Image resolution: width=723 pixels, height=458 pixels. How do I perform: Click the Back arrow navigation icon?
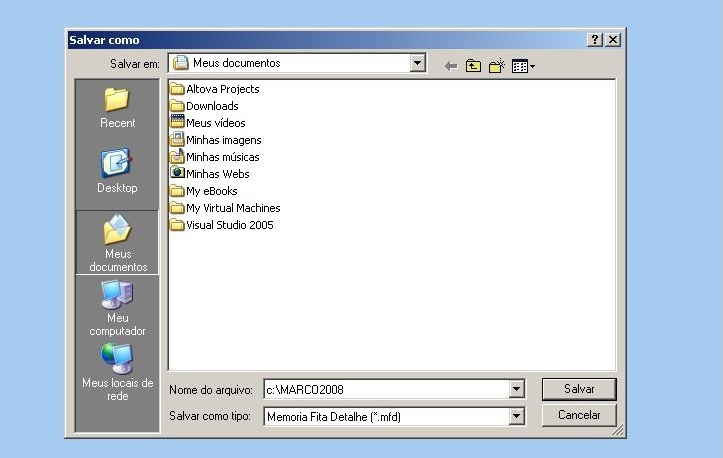[451, 66]
